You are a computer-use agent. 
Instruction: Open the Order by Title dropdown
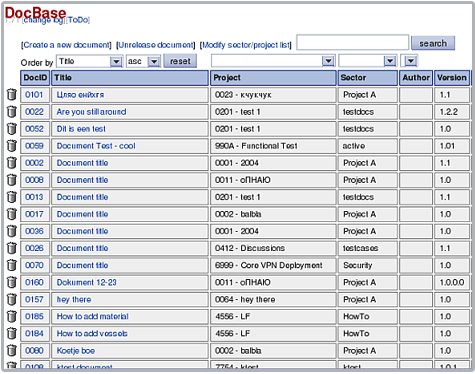(x=89, y=61)
